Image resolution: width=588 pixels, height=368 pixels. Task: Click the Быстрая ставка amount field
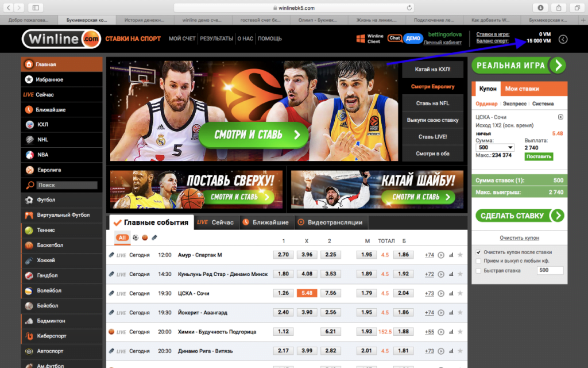(550, 270)
